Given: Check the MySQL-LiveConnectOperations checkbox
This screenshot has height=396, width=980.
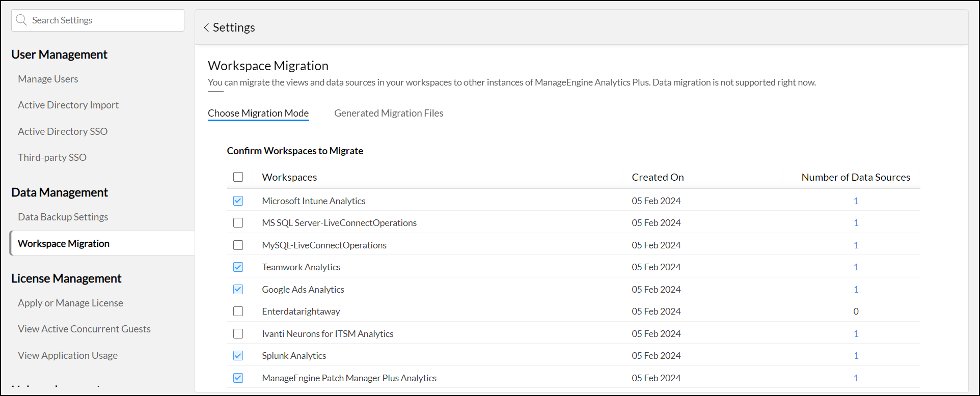Looking at the screenshot, I should [238, 245].
